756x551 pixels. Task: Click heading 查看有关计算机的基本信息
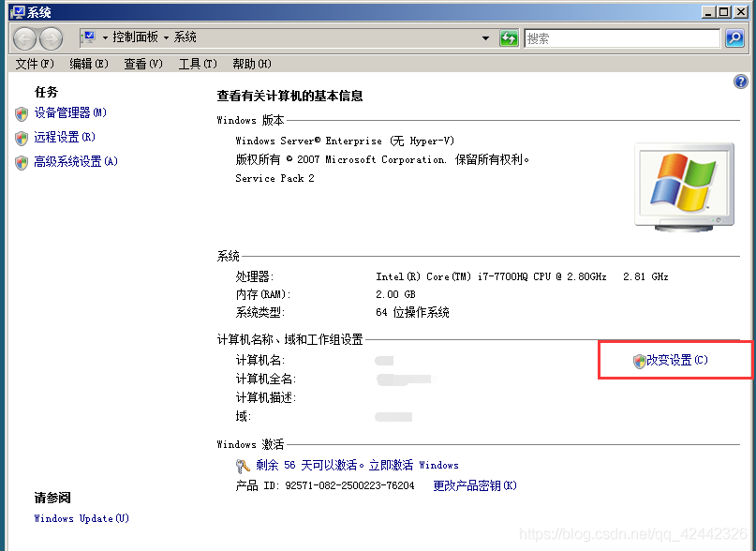tap(289, 96)
